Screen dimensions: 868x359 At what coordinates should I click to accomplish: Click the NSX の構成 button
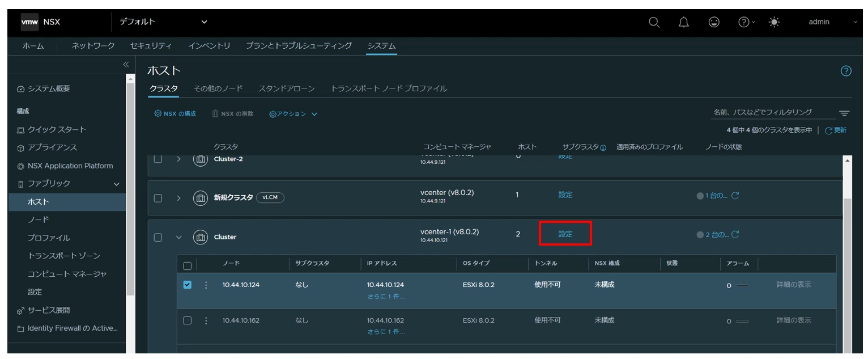coord(175,114)
